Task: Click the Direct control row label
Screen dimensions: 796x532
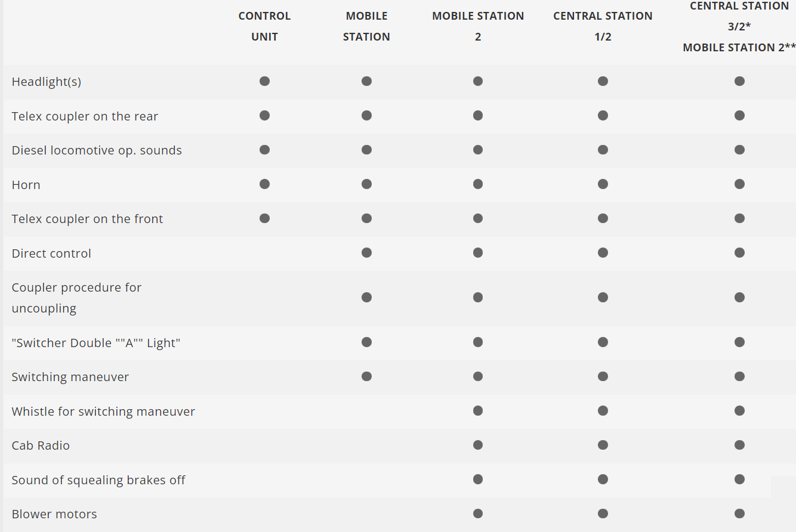Action: (51, 253)
